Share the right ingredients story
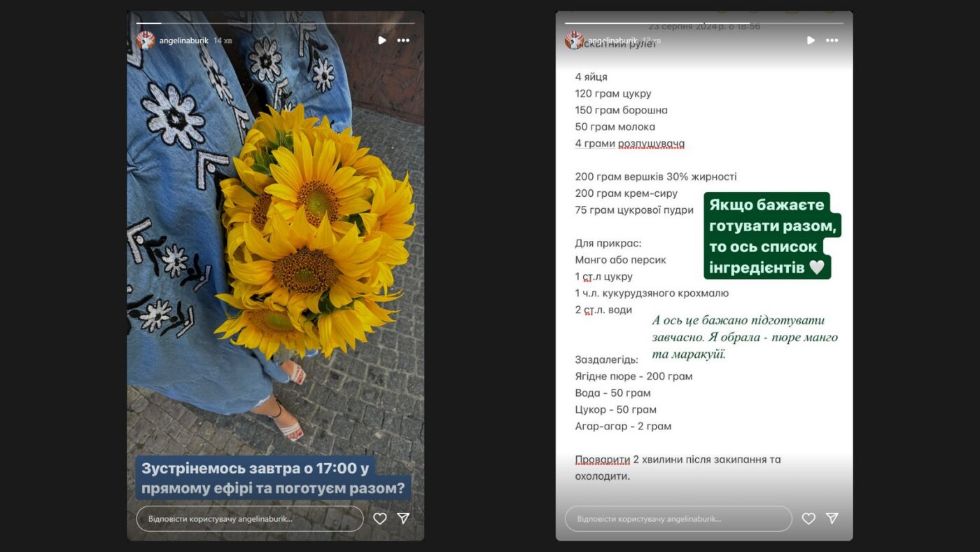This screenshot has height=552, width=980. click(x=832, y=518)
